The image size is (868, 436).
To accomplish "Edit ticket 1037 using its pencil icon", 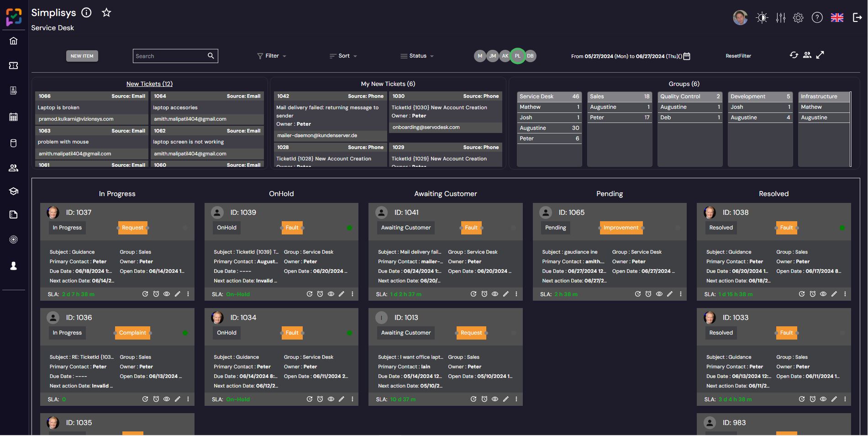I will point(177,294).
